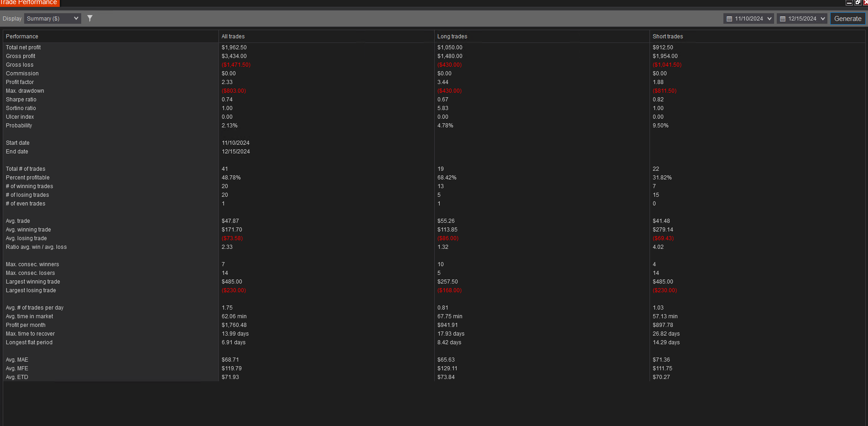Click the All trades profit per month $1,760.48
The image size is (868, 426).
(x=234, y=325)
